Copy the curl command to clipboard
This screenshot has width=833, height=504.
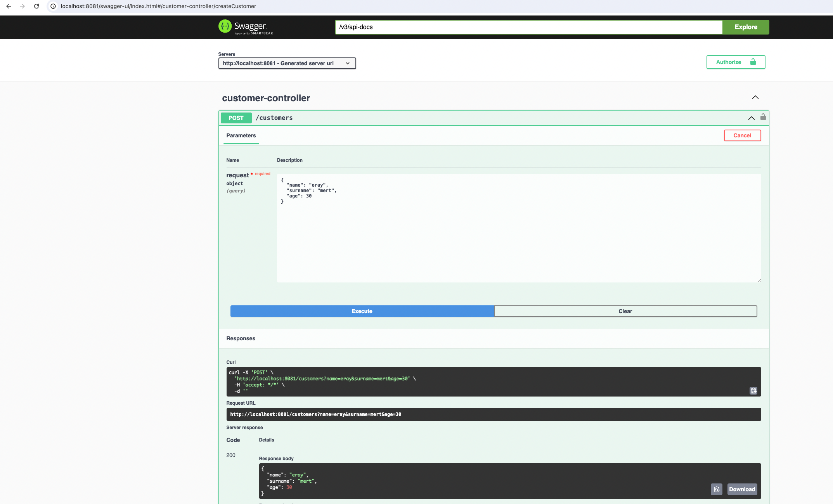(753, 391)
